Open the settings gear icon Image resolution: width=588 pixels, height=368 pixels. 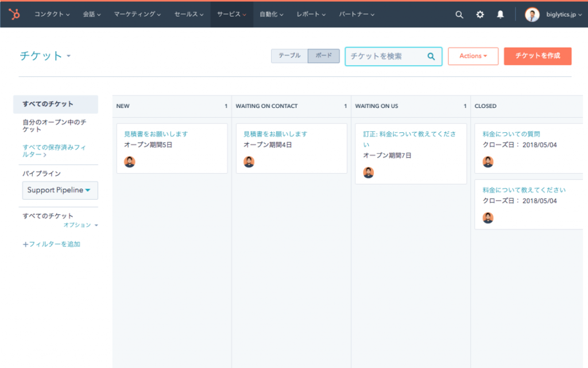[x=479, y=14]
